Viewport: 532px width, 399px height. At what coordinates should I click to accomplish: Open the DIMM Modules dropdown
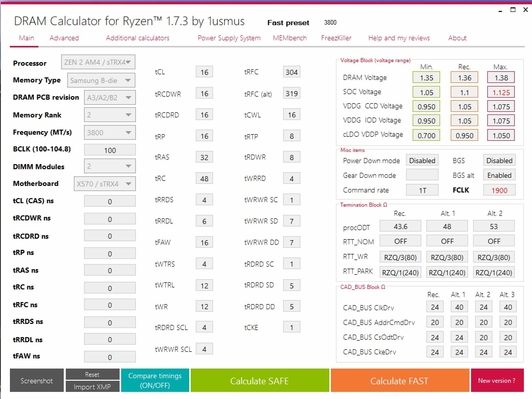point(110,166)
